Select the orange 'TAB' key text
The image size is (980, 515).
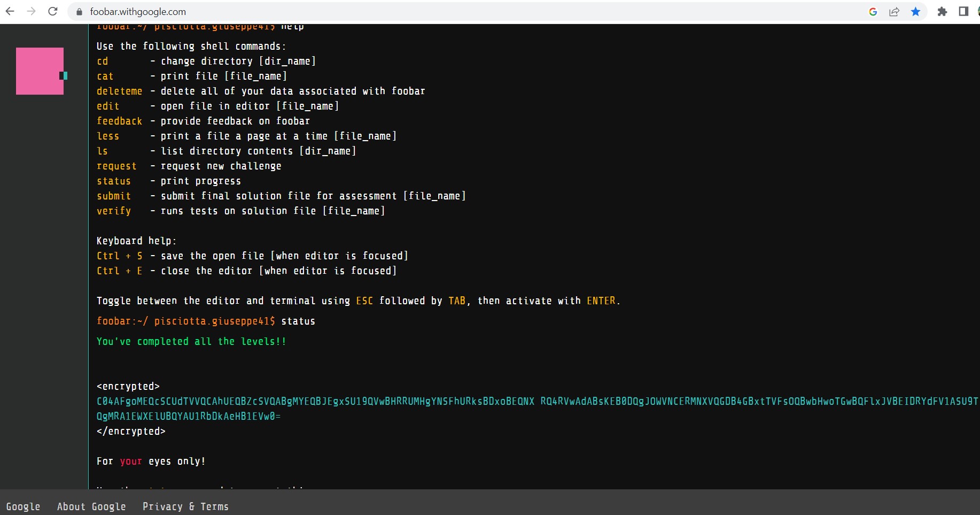coord(457,301)
